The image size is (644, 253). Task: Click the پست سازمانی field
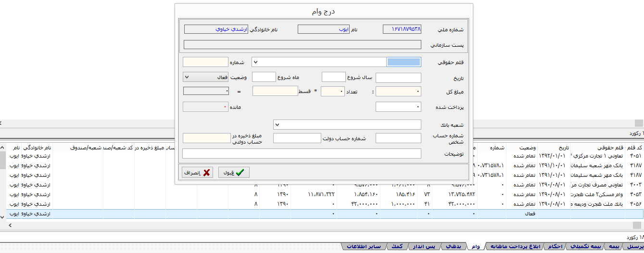point(303,45)
